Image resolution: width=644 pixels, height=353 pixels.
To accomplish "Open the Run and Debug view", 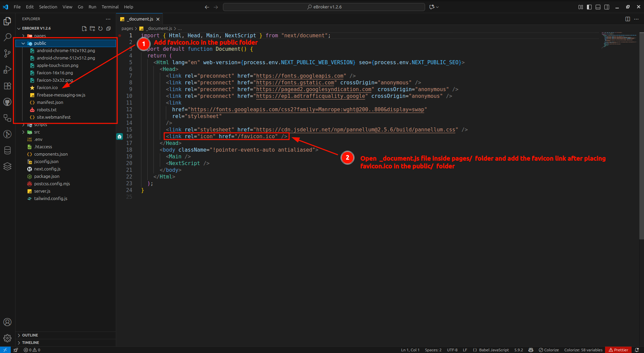I will (x=7, y=70).
